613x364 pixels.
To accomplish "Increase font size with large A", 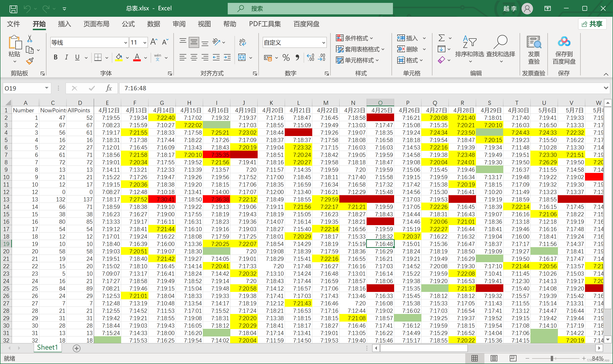I will [154, 42].
